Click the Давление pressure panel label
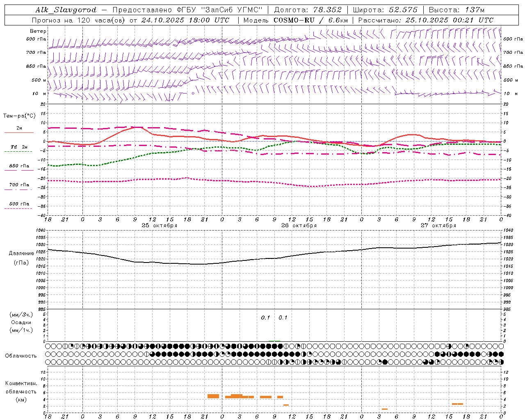 [x=21, y=253]
